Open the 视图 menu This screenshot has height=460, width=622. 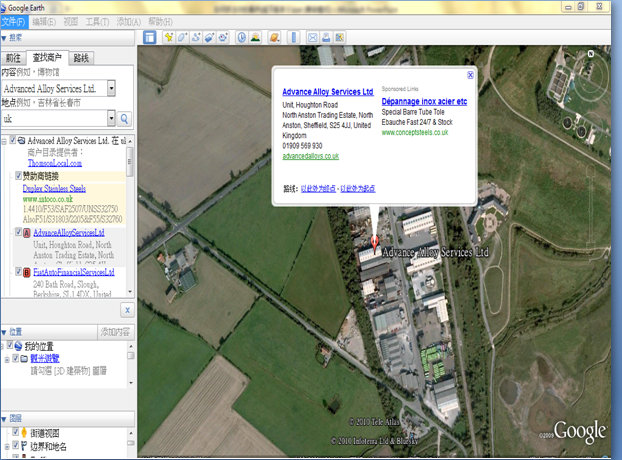click(x=71, y=22)
